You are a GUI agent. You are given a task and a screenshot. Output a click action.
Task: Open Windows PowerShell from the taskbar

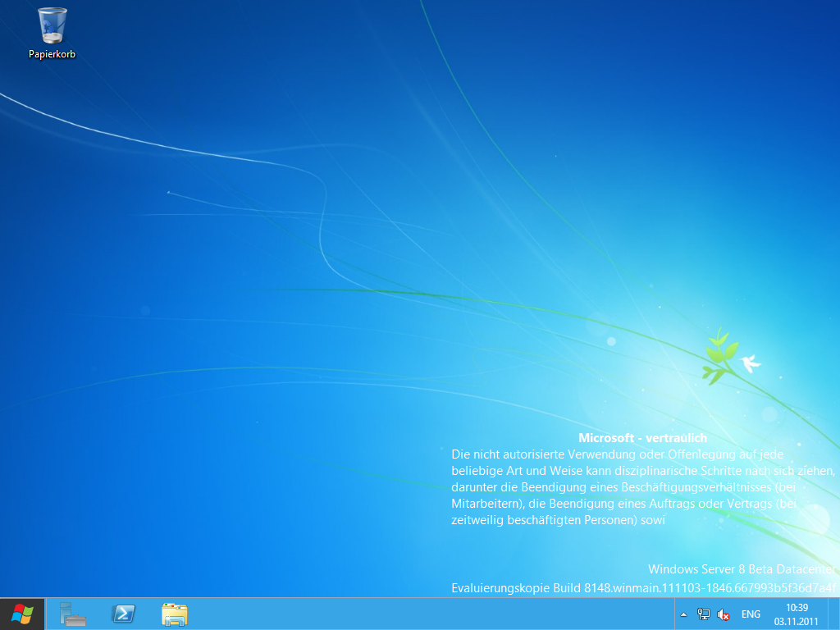(x=124, y=614)
